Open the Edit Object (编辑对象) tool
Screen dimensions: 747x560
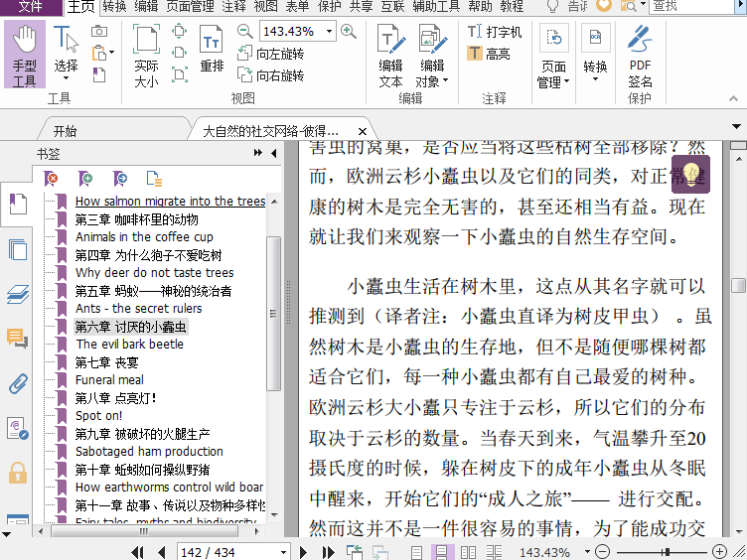coord(432,56)
